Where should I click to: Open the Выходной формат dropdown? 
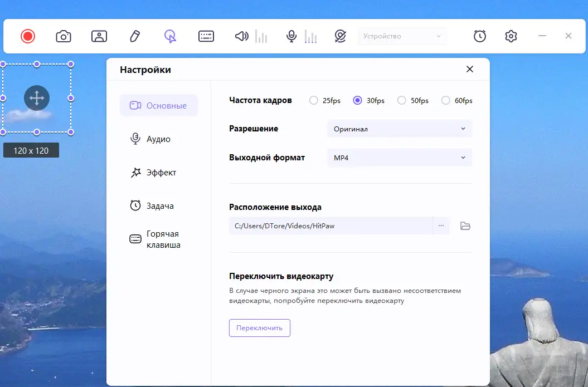[399, 158]
